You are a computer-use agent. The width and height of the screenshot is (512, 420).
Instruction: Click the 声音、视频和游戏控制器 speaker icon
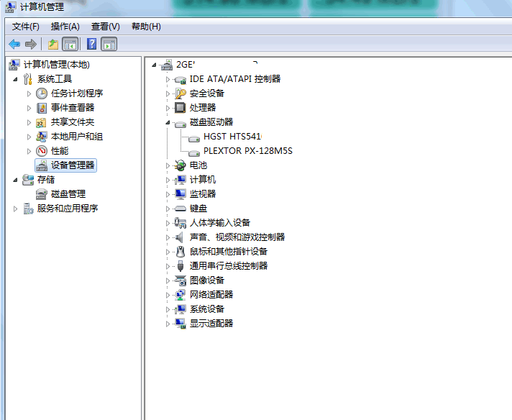coord(179,237)
